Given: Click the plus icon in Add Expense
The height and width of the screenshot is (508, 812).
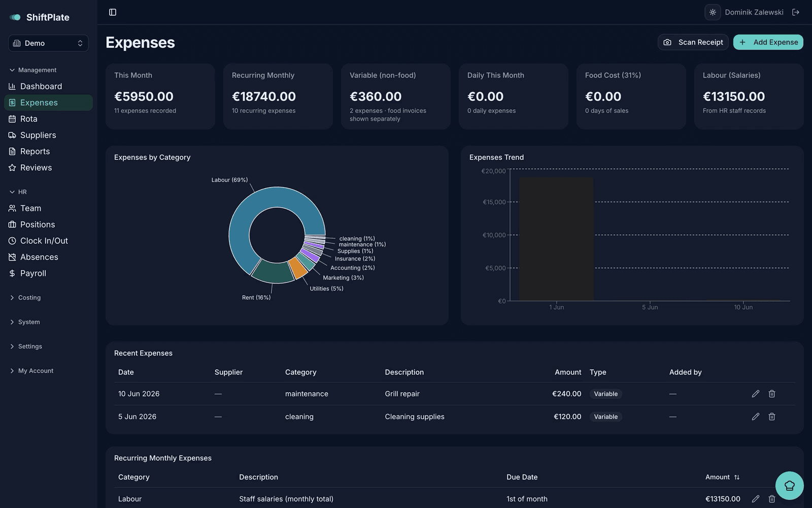Looking at the screenshot, I should [x=742, y=42].
